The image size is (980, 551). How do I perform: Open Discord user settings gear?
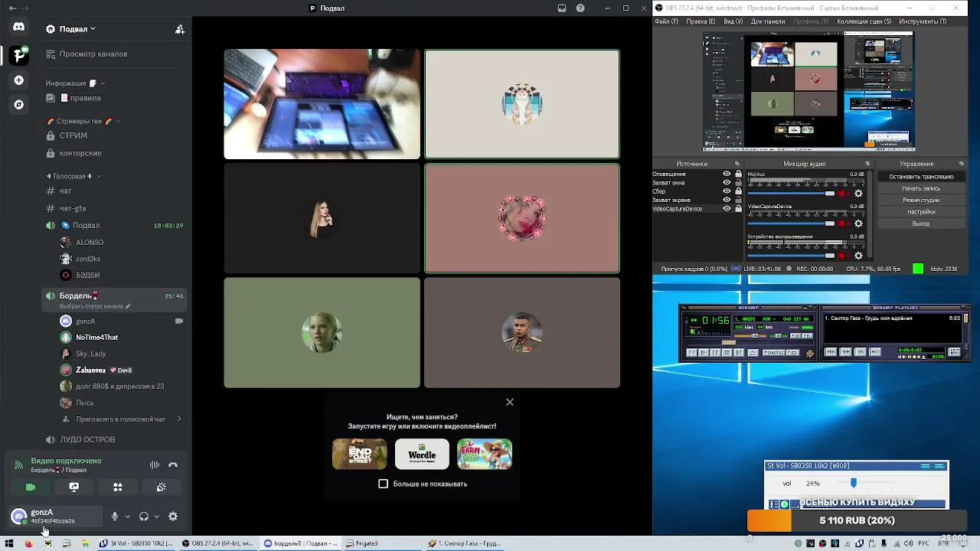pyautogui.click(x=173, y=517)
